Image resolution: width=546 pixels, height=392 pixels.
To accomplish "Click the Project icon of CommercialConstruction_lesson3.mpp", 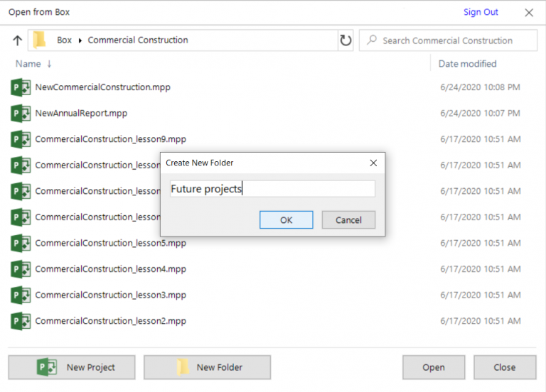I will [x=21, y=295].
